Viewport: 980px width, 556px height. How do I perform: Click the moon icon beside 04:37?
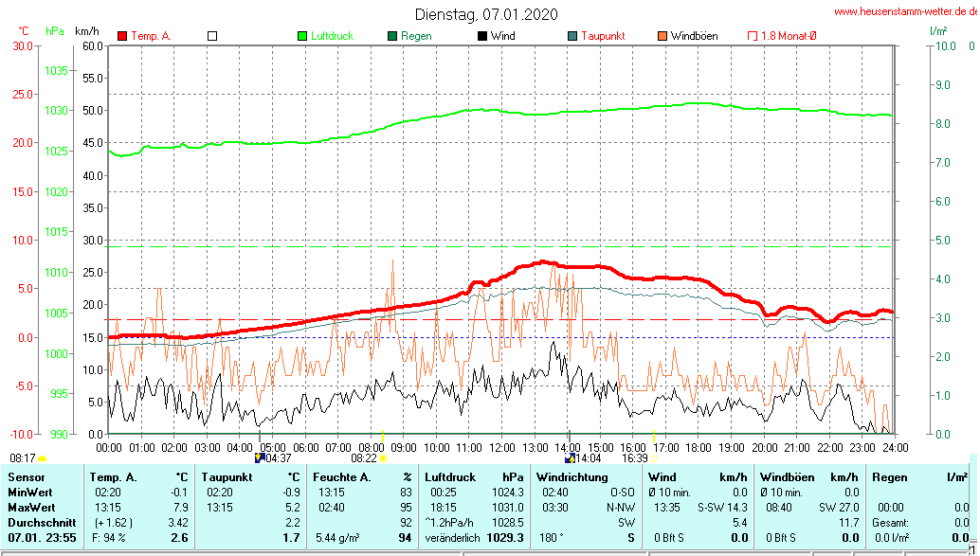pyautogui.click(x=259, y=457)
